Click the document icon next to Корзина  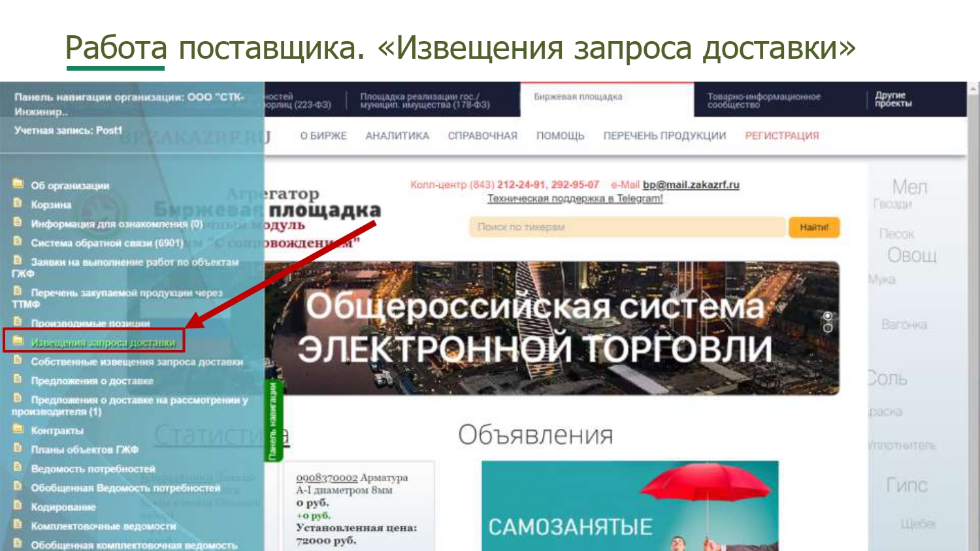pyautogui.click(x=18, y=203)
